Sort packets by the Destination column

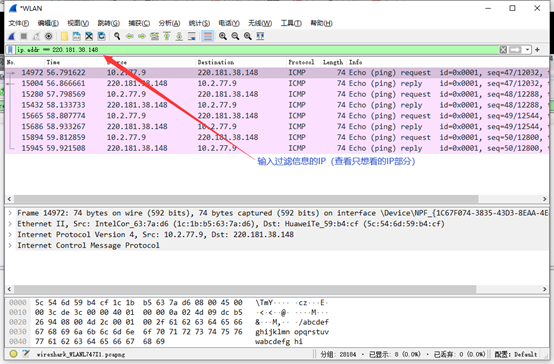point(241,62)
